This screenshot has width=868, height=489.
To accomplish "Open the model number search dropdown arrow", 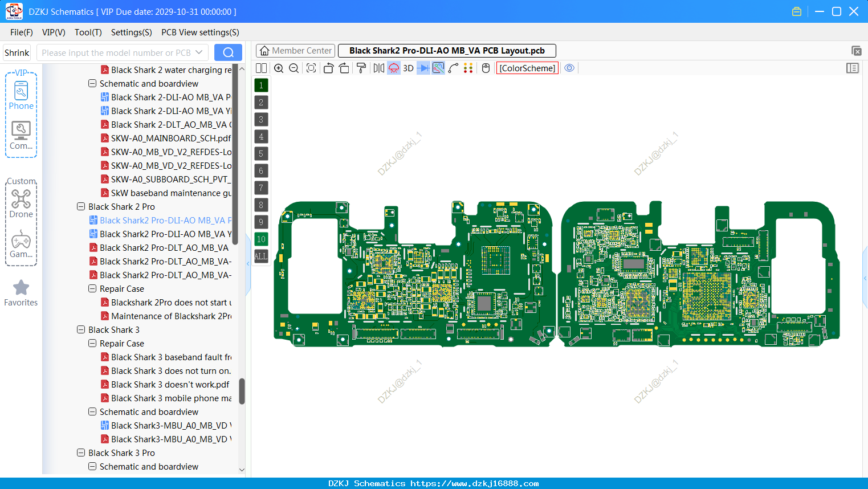I will tap(199, 52).
